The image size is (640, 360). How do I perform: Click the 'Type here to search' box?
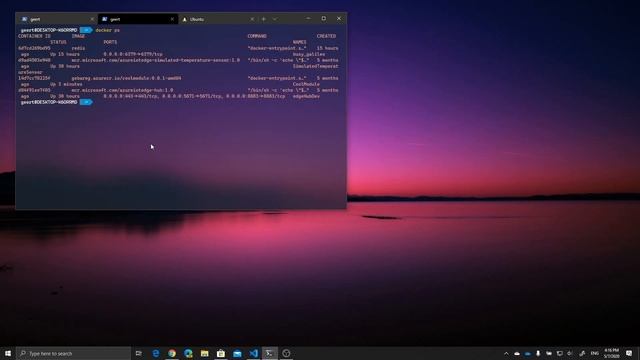(74, 353)
